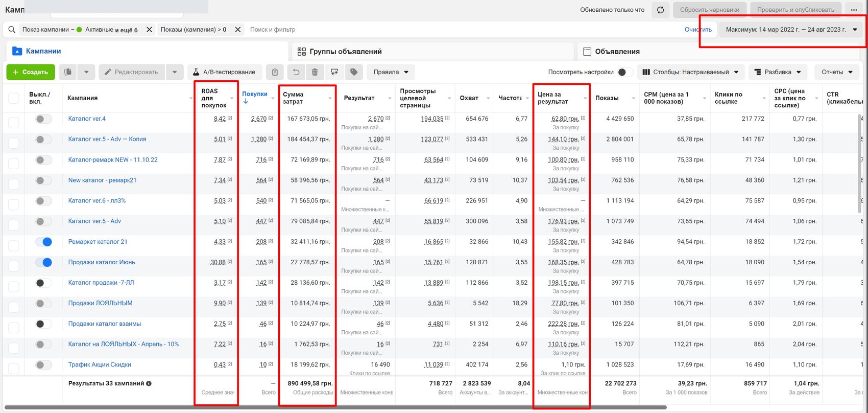Click the trash delete icon

315,72
